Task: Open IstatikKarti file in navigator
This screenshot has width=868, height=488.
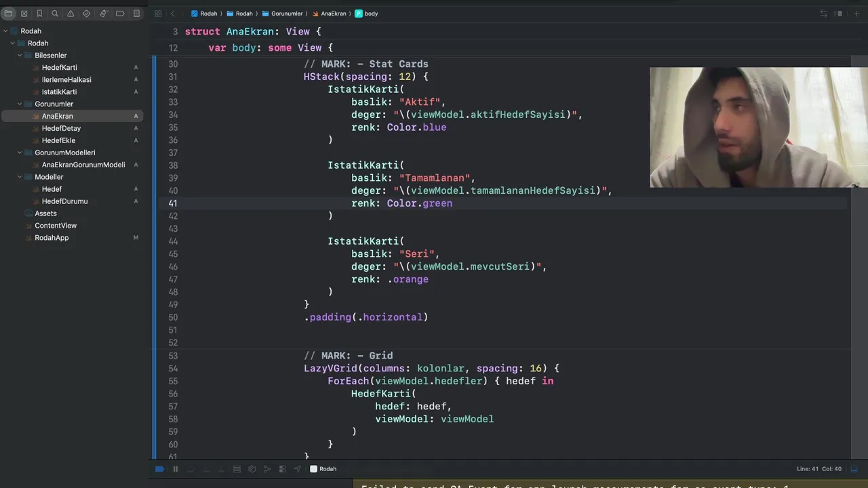Action: pyautogui.click(x=59, y=92)
